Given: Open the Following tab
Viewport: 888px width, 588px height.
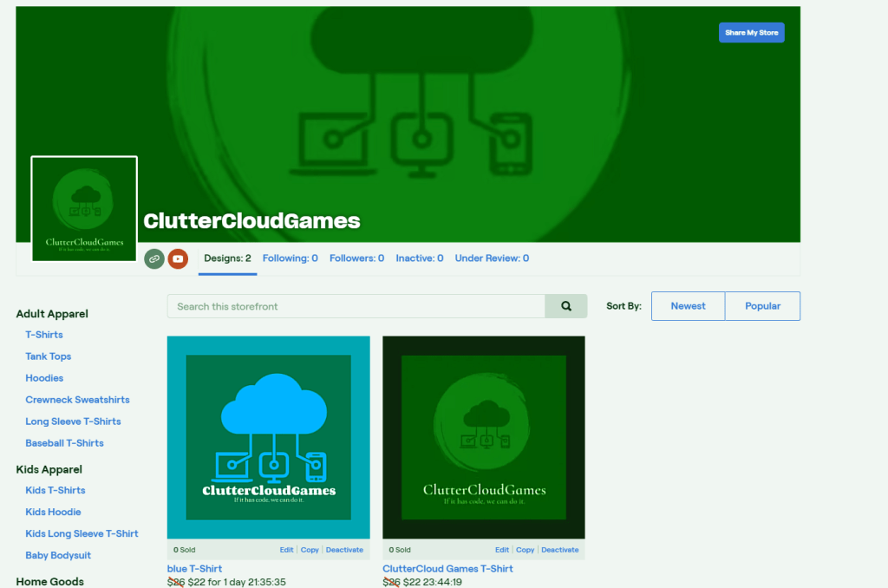Looking at the screenshot, I should pos(290,258).
